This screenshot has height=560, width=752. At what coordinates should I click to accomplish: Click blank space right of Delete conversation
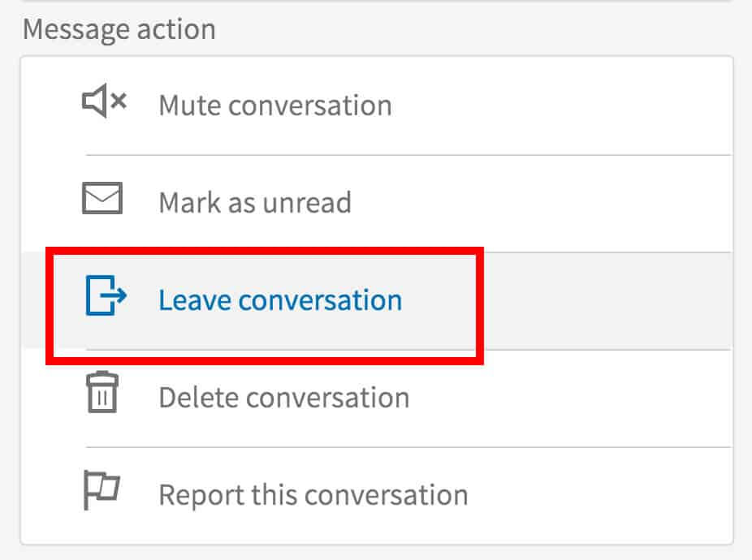point(568,398)
